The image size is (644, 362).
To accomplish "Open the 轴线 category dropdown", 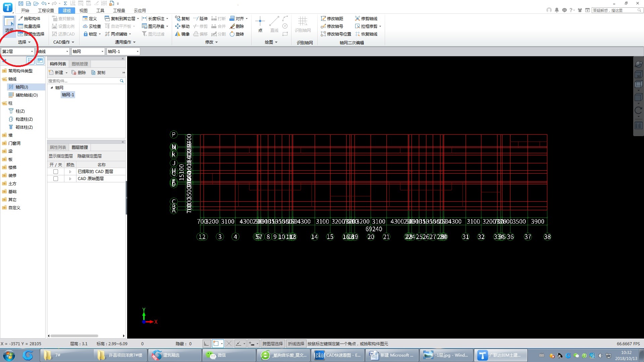I will (x=53, y=51).
